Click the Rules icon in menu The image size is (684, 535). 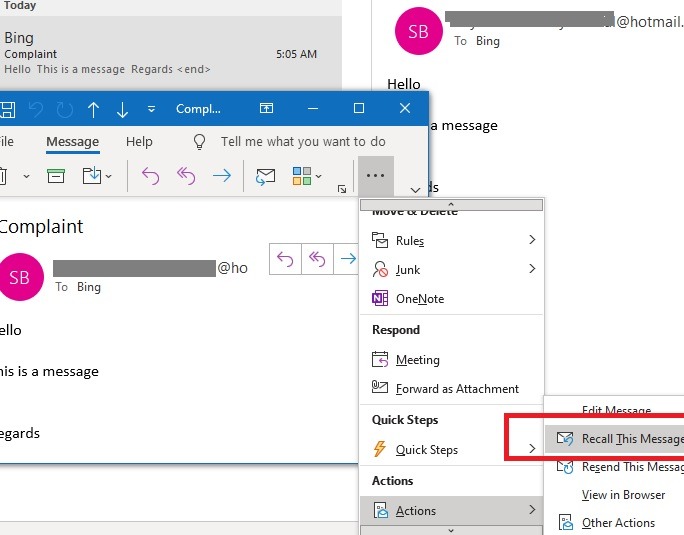click(380, 240)
